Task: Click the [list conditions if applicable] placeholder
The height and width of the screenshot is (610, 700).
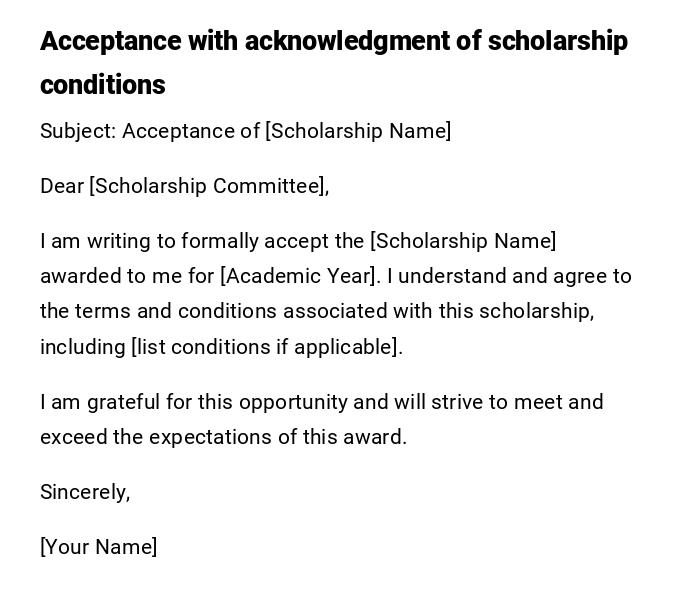Action: point(265,347)
